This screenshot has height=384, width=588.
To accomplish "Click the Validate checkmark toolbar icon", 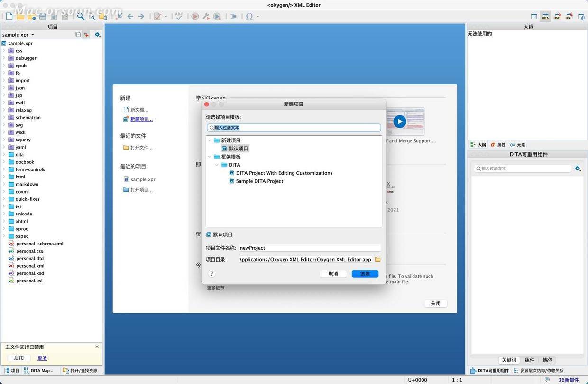I will coord(157,16).
